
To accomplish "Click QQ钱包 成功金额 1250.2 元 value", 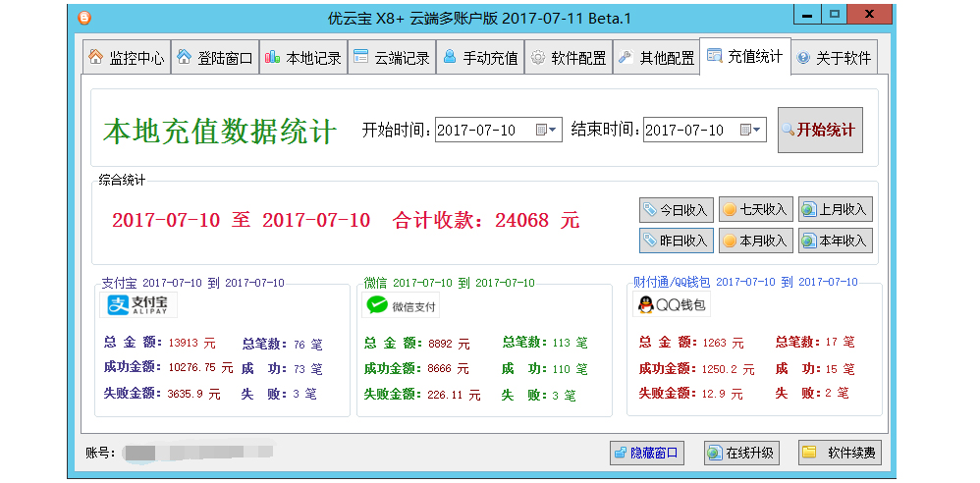I will click(x=728, y=369).
